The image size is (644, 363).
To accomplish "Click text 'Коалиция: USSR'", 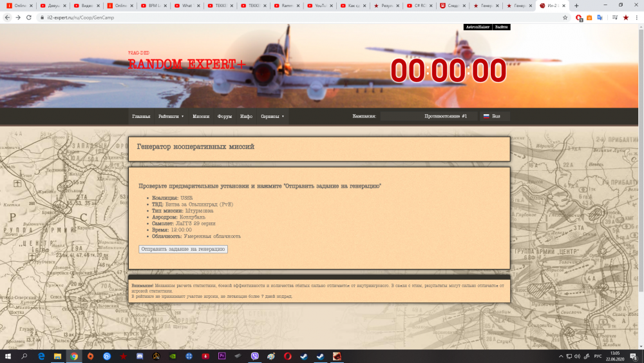I will tap(172, 198).
